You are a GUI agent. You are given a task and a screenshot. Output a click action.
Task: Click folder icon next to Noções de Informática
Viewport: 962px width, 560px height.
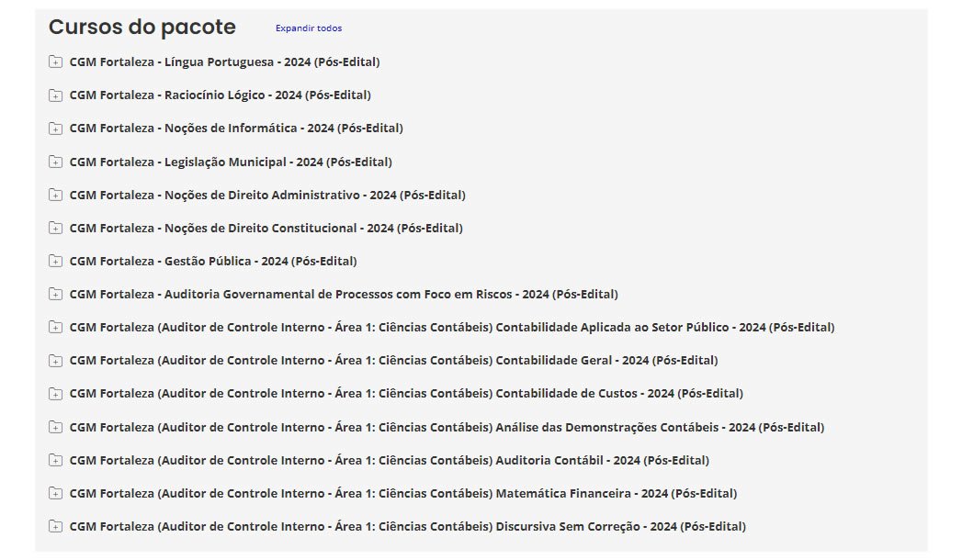[x=55, y=129]
